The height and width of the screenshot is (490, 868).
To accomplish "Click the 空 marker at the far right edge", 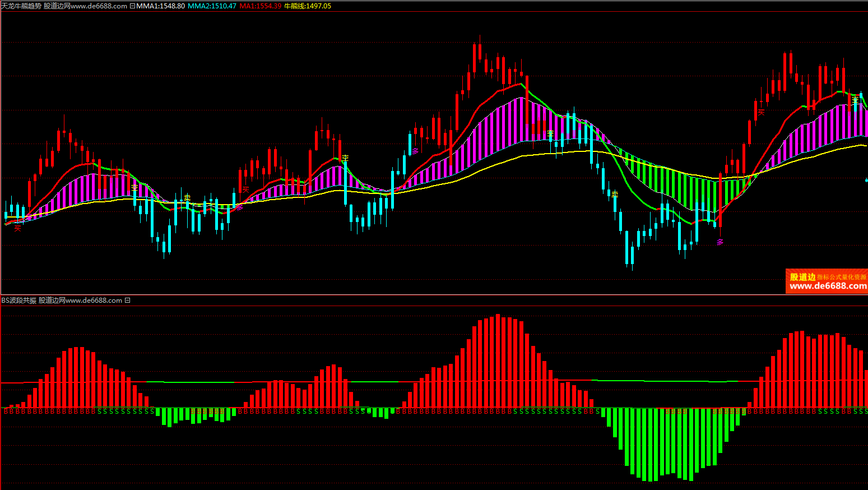I will click(855, 100).
